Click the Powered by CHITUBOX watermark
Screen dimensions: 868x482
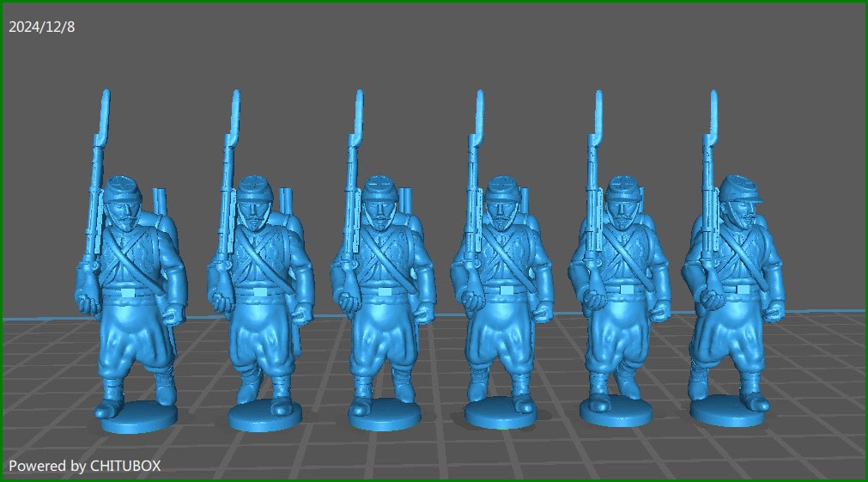pos(85,466)
